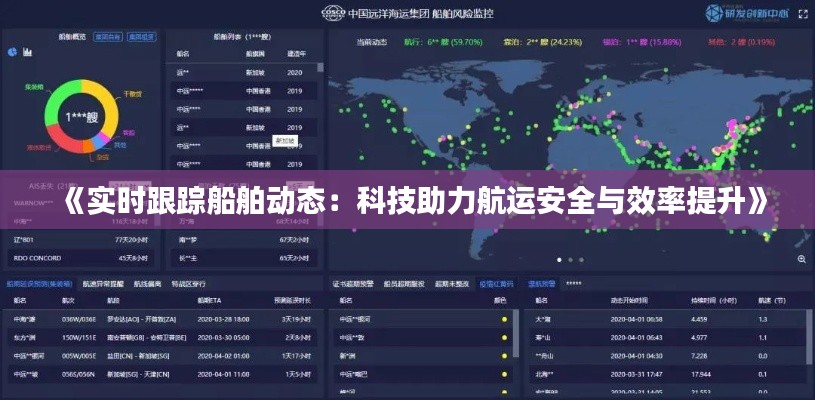Image resolution: width=815 pixels, height=400 pixels.
Task: Select delay row for voyage 150W/151E
Action: pyautogui.click(x=163, y=338)
